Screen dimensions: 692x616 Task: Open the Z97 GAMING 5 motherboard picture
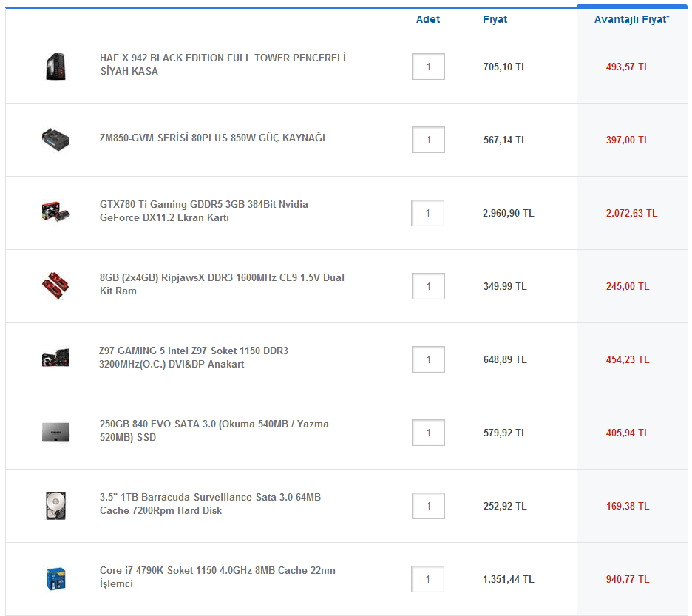coord(55,358)
